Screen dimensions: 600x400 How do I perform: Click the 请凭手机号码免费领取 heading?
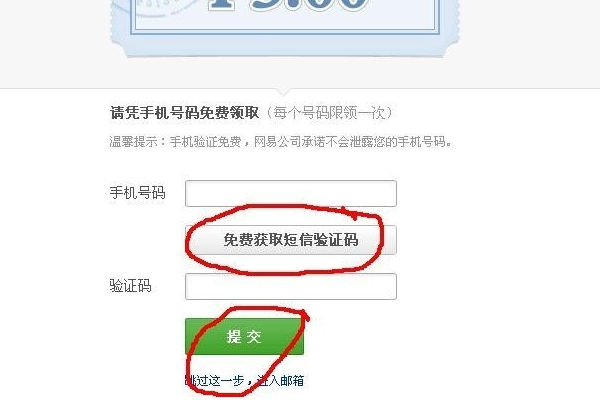click(184, 113)
